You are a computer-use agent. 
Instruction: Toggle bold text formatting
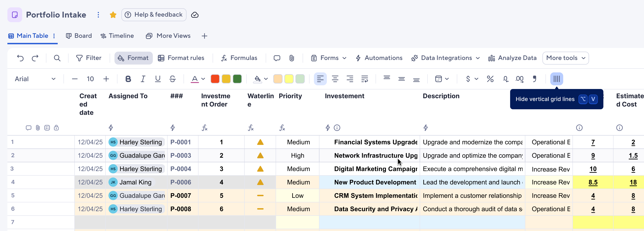coord(128,79)
